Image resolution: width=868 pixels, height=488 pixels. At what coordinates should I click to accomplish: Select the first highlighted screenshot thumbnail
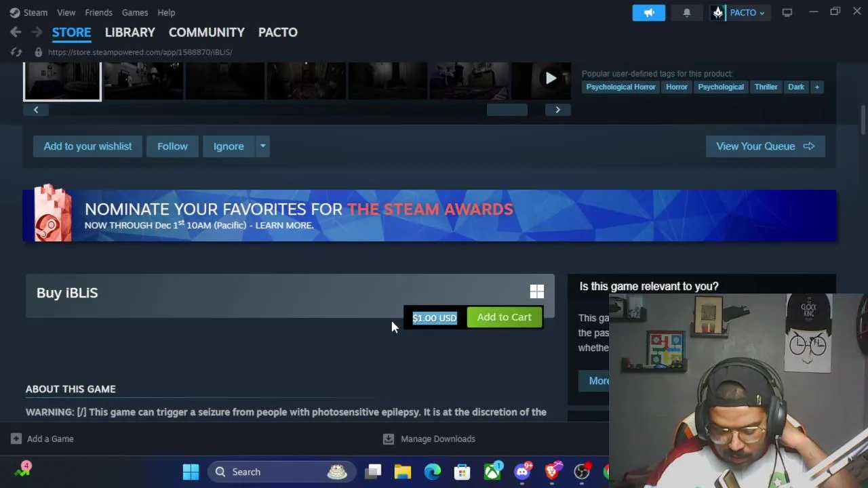(x=62, y=81)
